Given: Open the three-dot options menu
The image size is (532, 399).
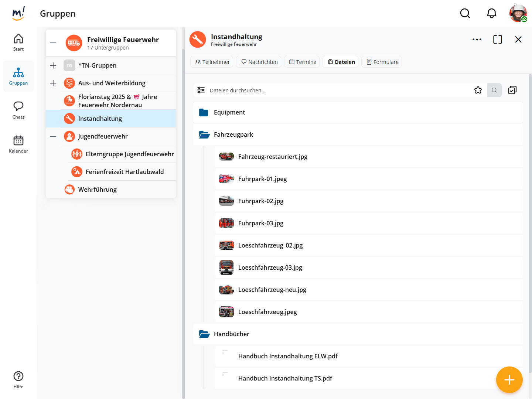Looking at the screenshot, I should click(477, 40).
